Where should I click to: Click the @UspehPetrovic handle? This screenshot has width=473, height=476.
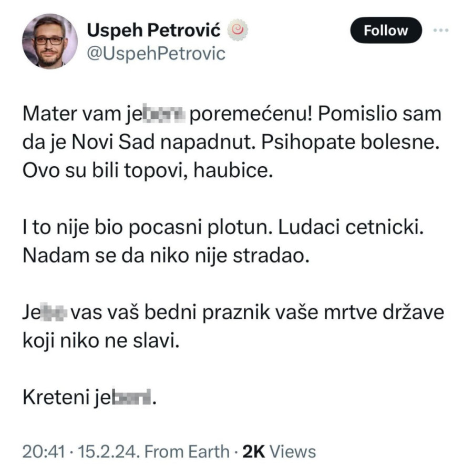[157, 53]
